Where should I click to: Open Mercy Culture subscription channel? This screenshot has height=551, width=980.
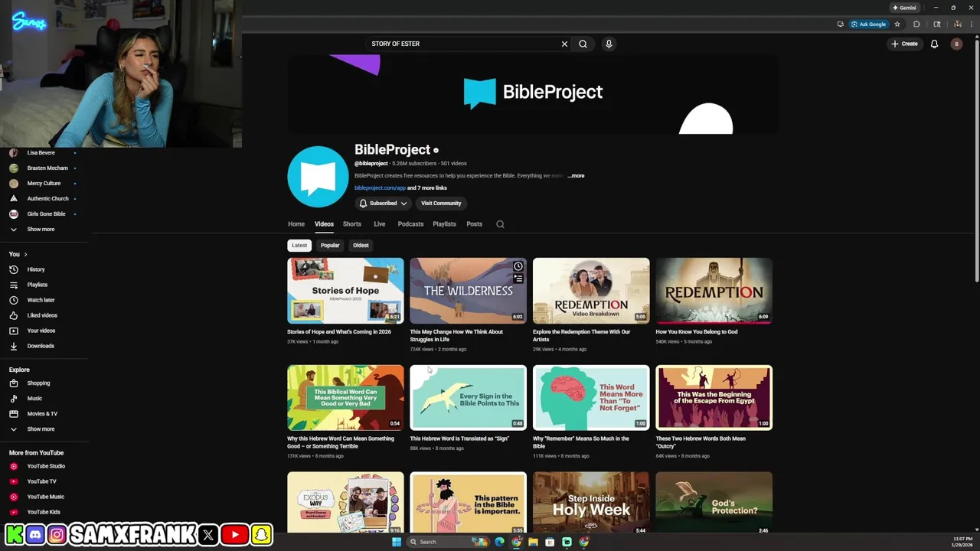44,183
